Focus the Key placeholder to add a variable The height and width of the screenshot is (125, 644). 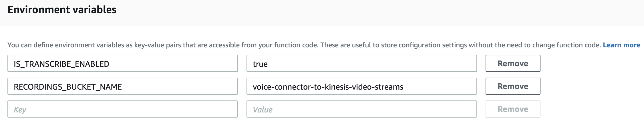122,109
